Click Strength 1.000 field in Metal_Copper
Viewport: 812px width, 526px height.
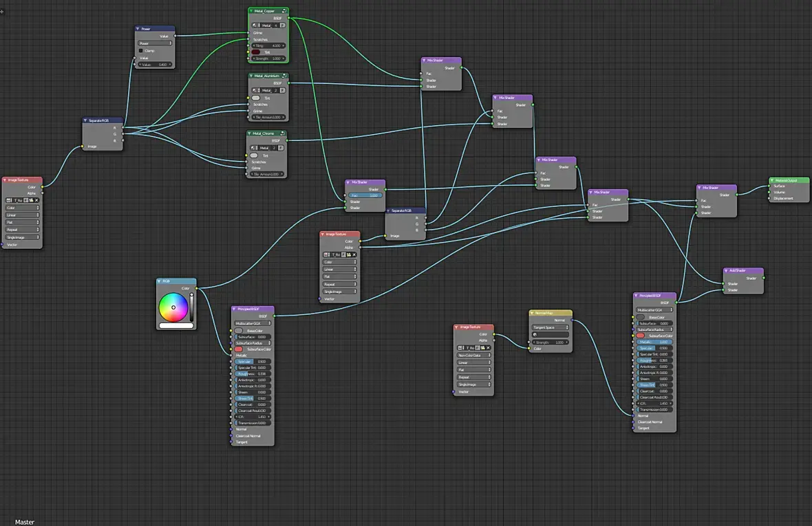pos(268,58)
